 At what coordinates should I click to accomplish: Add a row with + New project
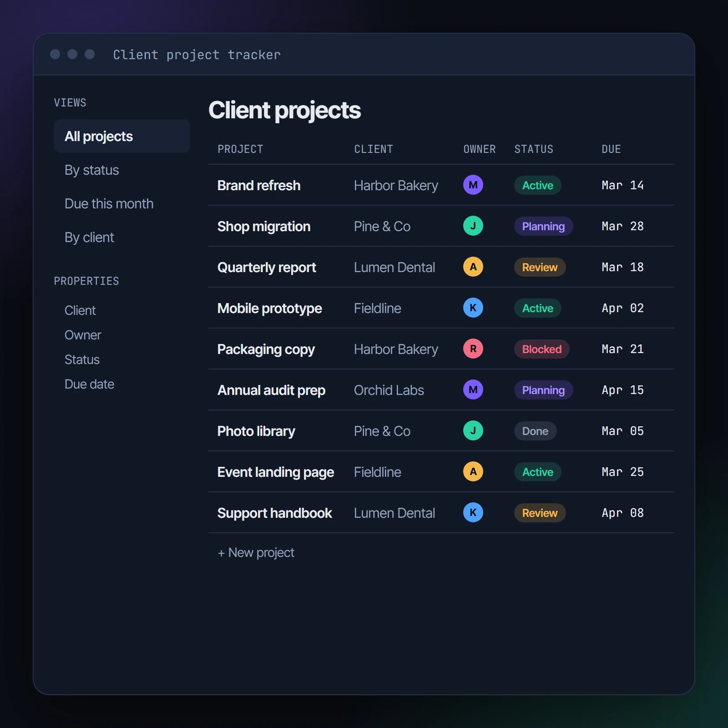click(256, 552)
